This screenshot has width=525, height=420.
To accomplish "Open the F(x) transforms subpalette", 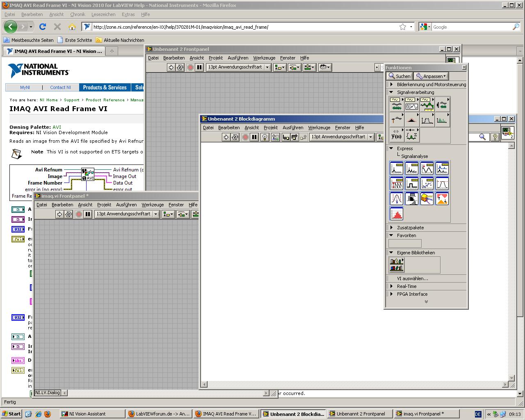I will coord(396,135).
